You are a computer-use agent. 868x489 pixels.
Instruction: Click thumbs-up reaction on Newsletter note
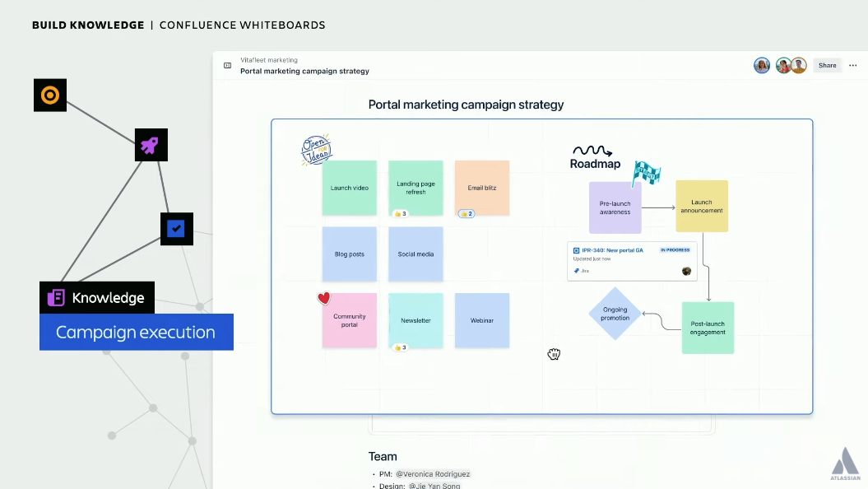point(400,347)
